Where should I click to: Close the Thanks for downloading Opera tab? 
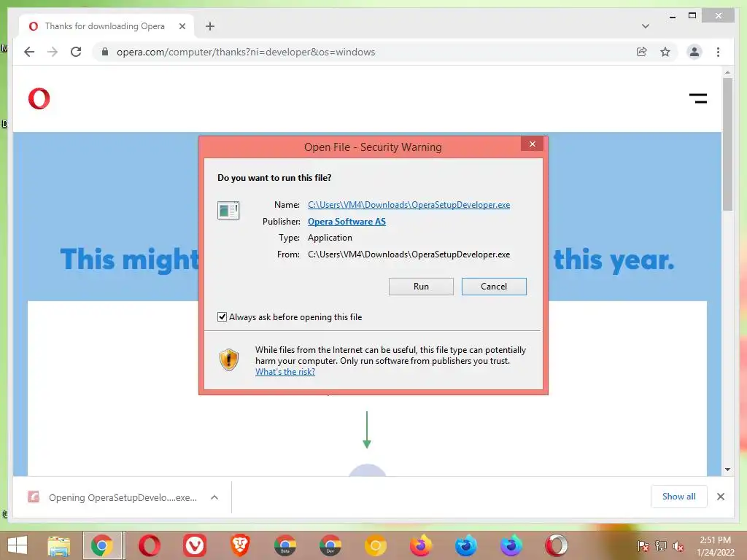point(182,26)
